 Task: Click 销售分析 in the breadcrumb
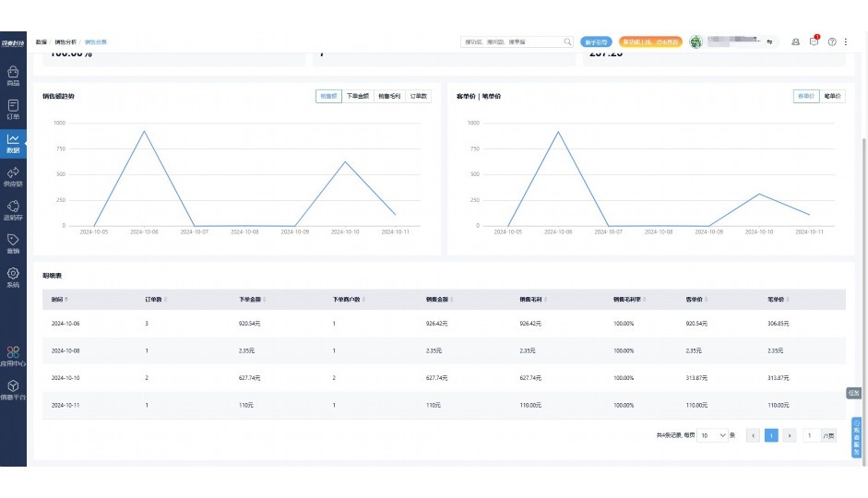[65, 41]
